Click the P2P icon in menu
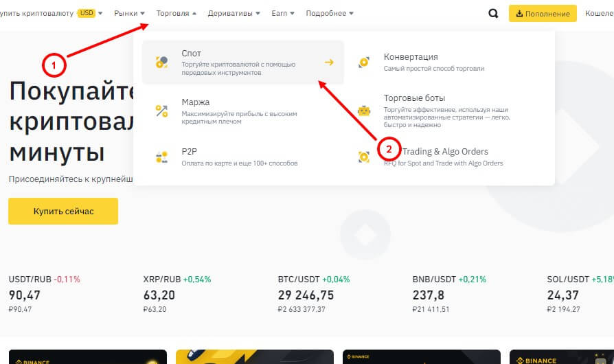 pos(161,157)
